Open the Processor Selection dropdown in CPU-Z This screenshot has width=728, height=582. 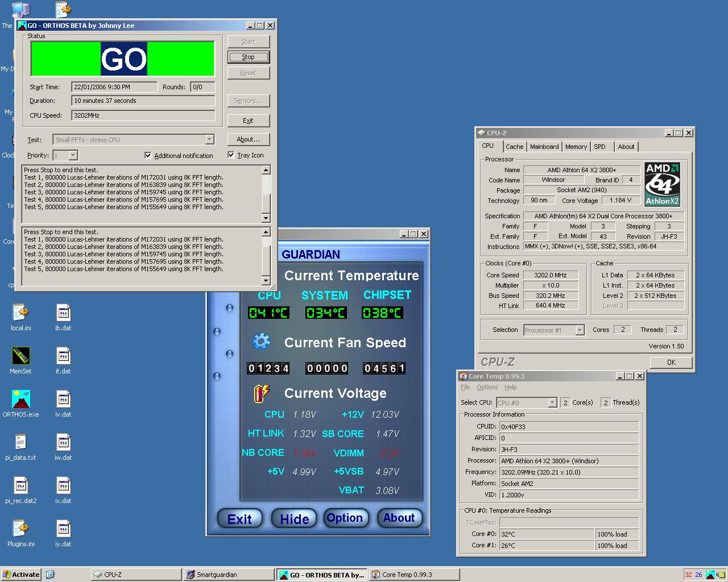pos(580,330)
